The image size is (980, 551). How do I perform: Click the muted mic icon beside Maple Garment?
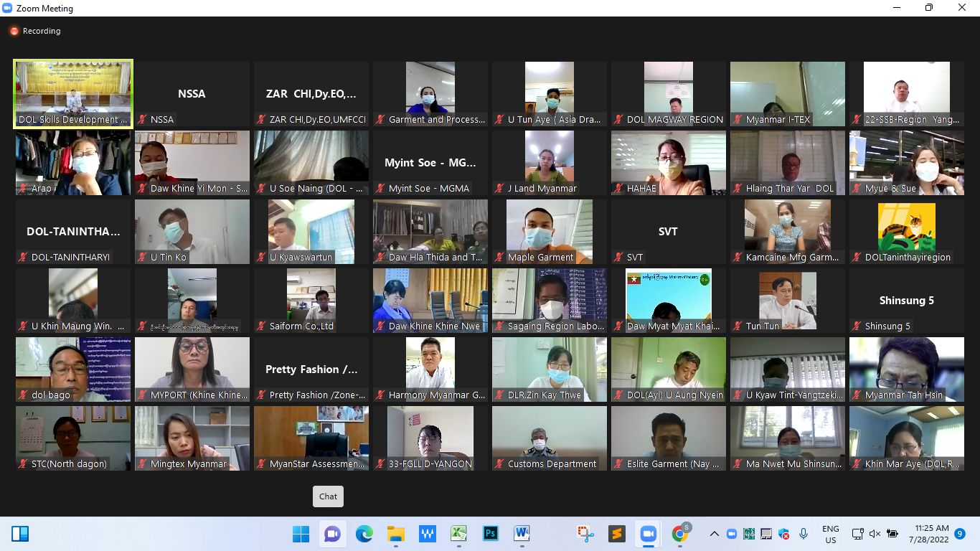pyautogui.click(x=500, y=258)
